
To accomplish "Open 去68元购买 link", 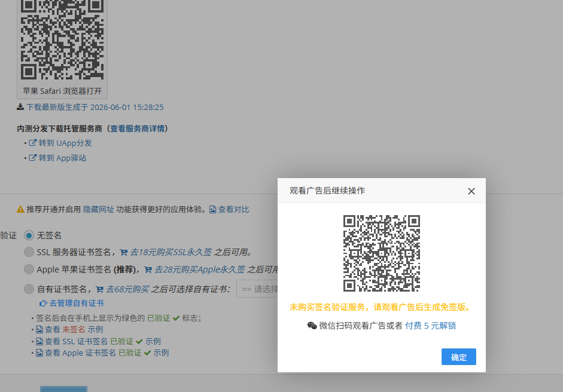I will coord(127,289).
